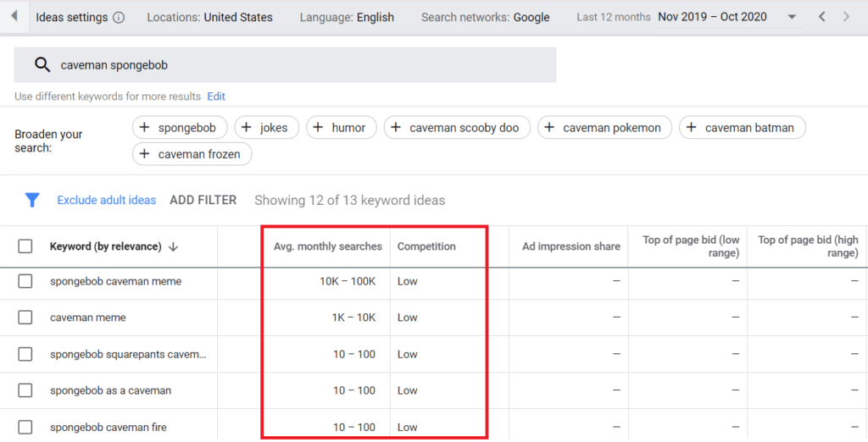This screenshot has width=868, height=442.
Task: Add 'caveman pokemon' suggestion
Action: coord(604,127)
